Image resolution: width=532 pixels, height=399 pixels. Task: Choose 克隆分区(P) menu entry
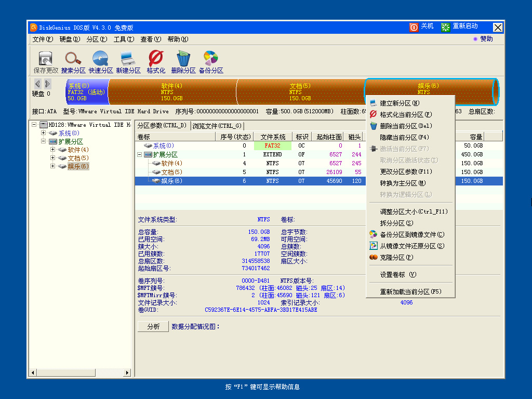pyautogui.click(x=410, y=258)
